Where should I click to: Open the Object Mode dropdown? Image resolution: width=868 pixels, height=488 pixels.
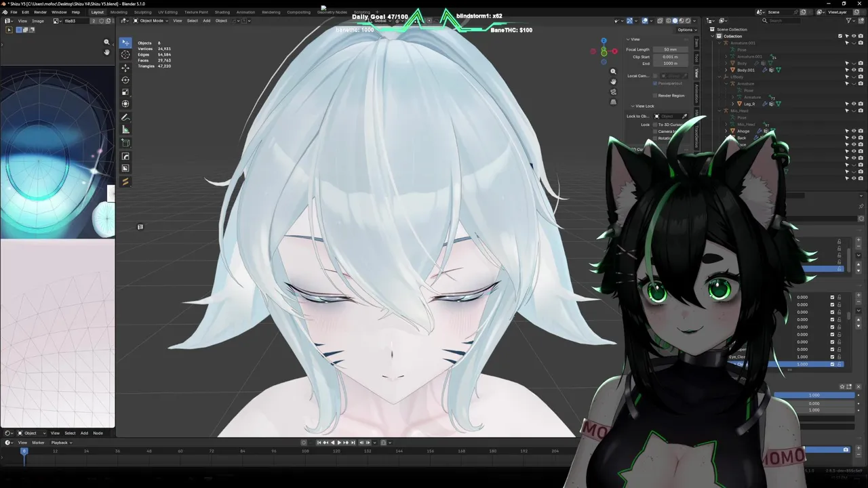151,21
